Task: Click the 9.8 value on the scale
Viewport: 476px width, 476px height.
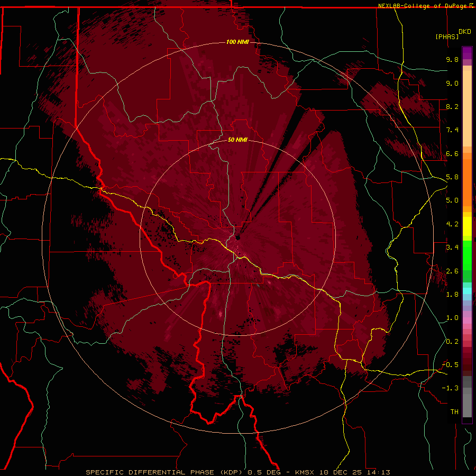Action: (452, 59)
